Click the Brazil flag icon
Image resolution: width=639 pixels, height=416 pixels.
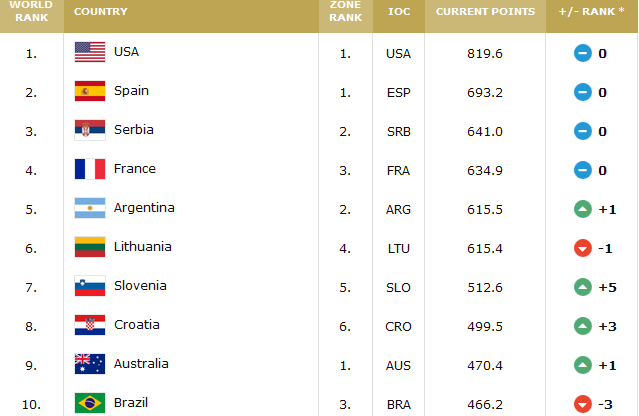click(90, 403)
